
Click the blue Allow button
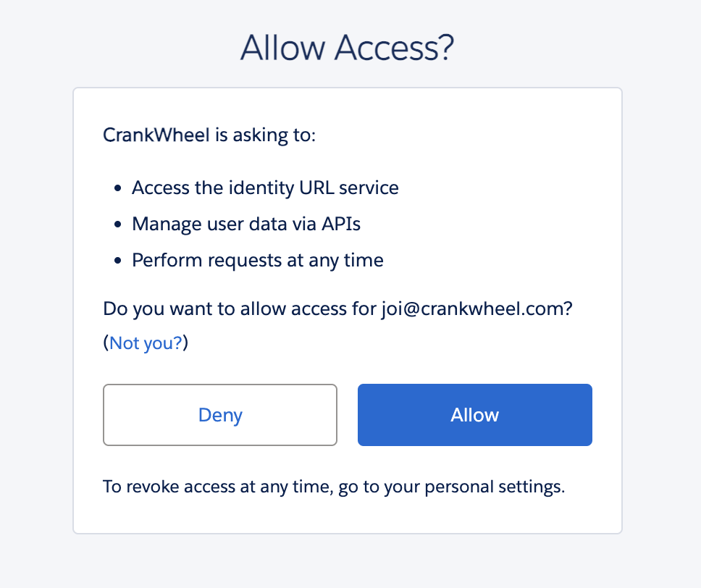pos(474,415)
